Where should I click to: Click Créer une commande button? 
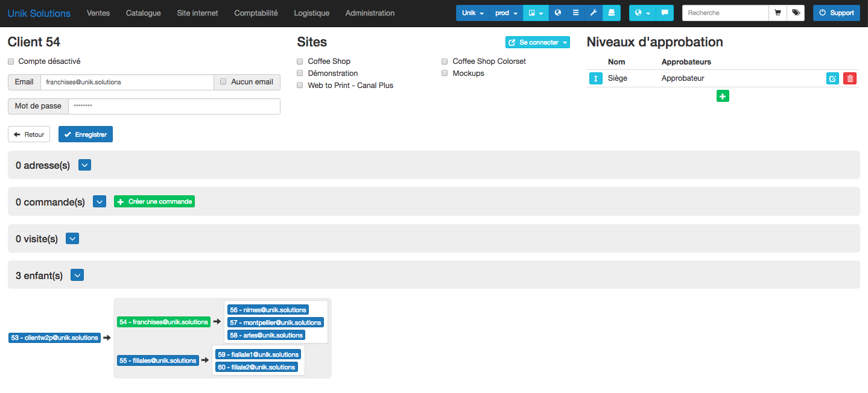[x=154, y=201]
